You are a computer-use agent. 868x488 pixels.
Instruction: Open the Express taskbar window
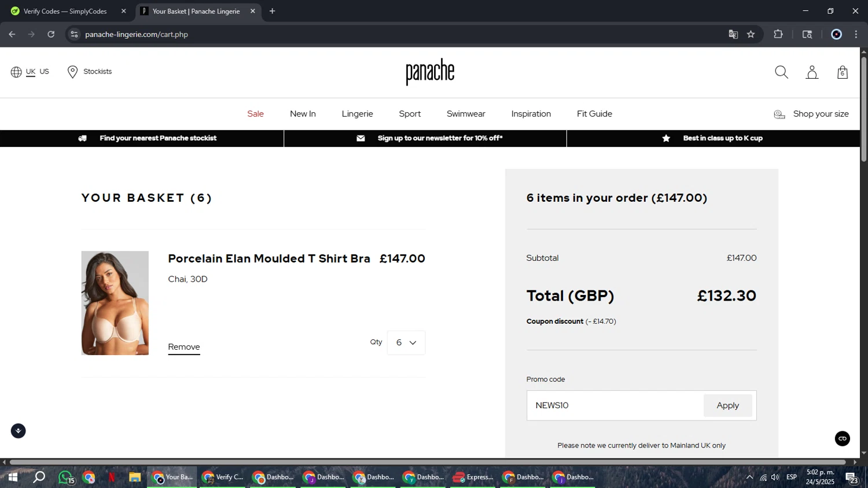pos(473,478)
